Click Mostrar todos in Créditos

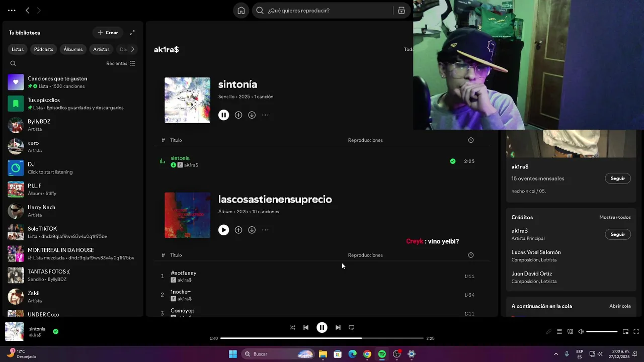(615, 217)
